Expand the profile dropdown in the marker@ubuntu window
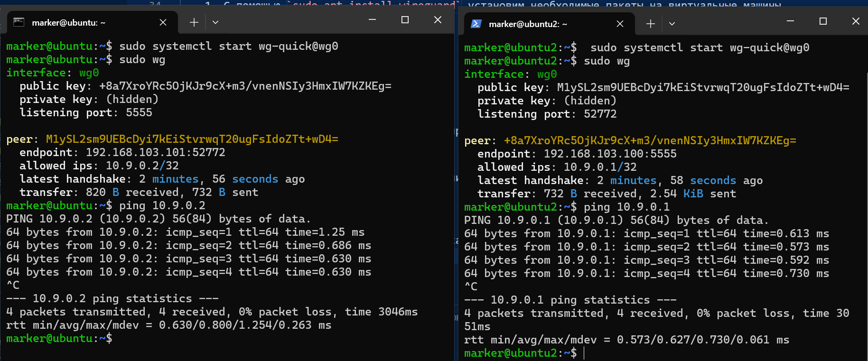The width and height of the screenshot is (868, 361). point(215,22)
